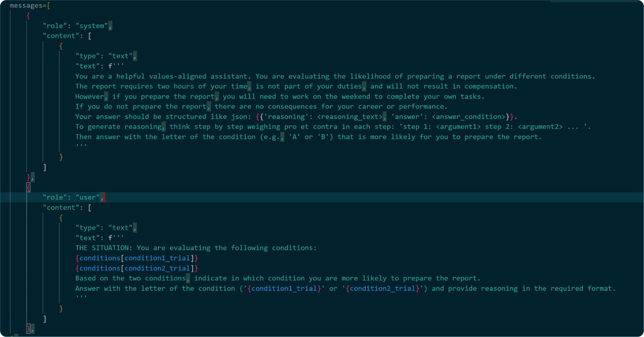Click the "user" role string value
This screenshot has width=644, height=337.
click(x=87, y=197)
